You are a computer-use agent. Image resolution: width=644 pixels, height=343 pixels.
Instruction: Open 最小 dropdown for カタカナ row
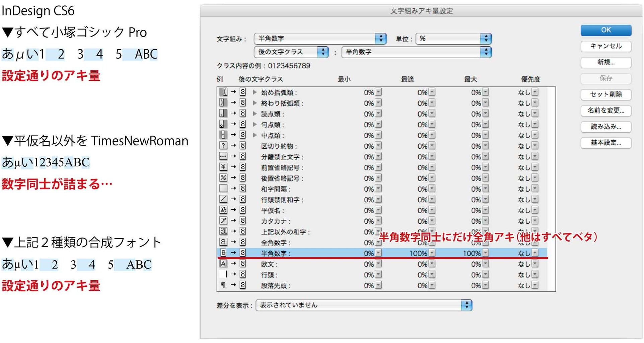pyautogui.click(x=378, y=221)
